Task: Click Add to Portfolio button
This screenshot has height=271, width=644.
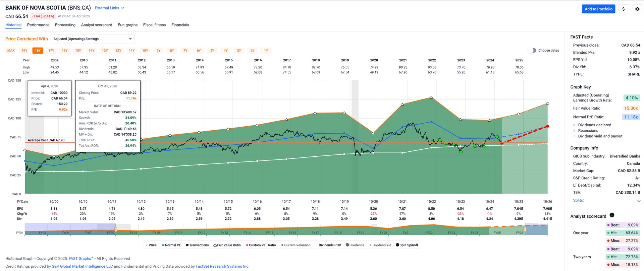Action: [598, 9]
